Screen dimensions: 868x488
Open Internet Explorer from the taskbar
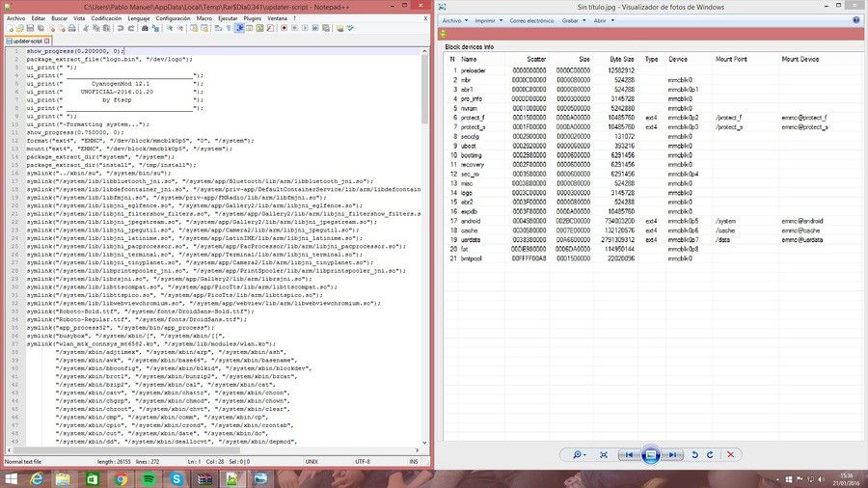pos(37,479)
